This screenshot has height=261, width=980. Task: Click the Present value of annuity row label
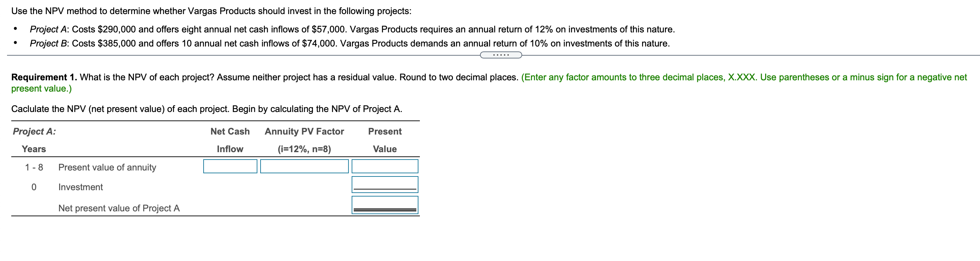pos(107,167)
